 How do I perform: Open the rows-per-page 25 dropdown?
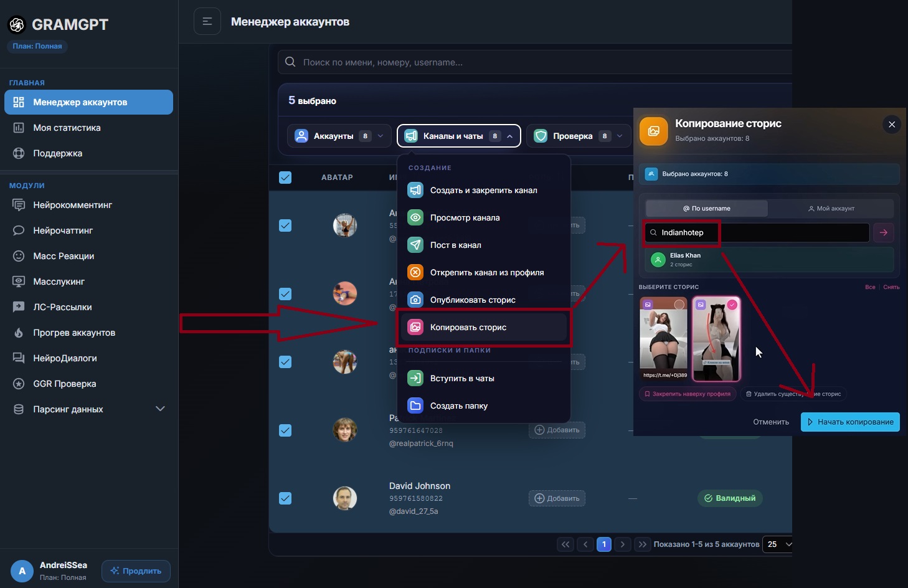click(x=778, y=544)
